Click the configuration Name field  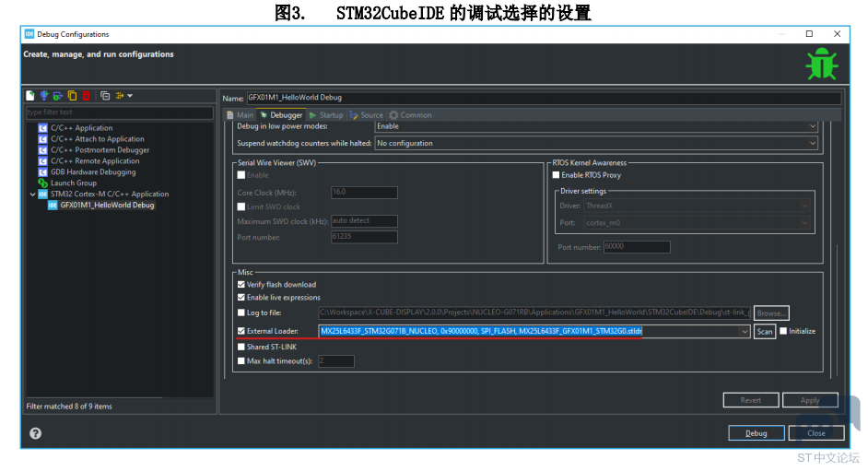(544, 98)
